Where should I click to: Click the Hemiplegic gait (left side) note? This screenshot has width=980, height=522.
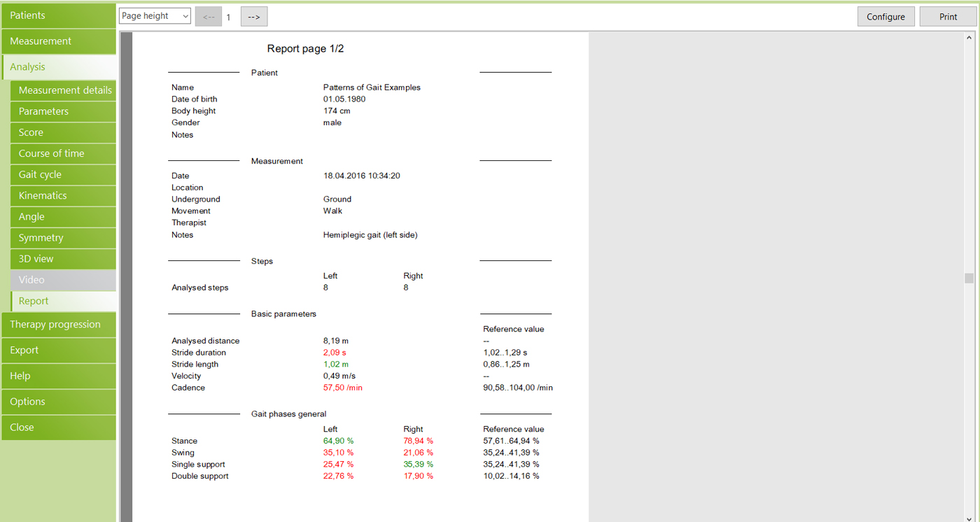[370, 235]
